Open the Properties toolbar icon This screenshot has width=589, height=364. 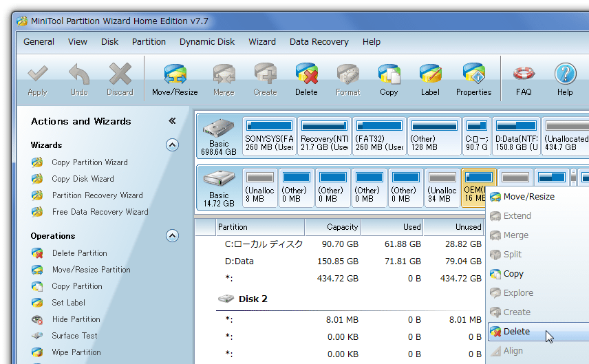(x=473, y=74)
